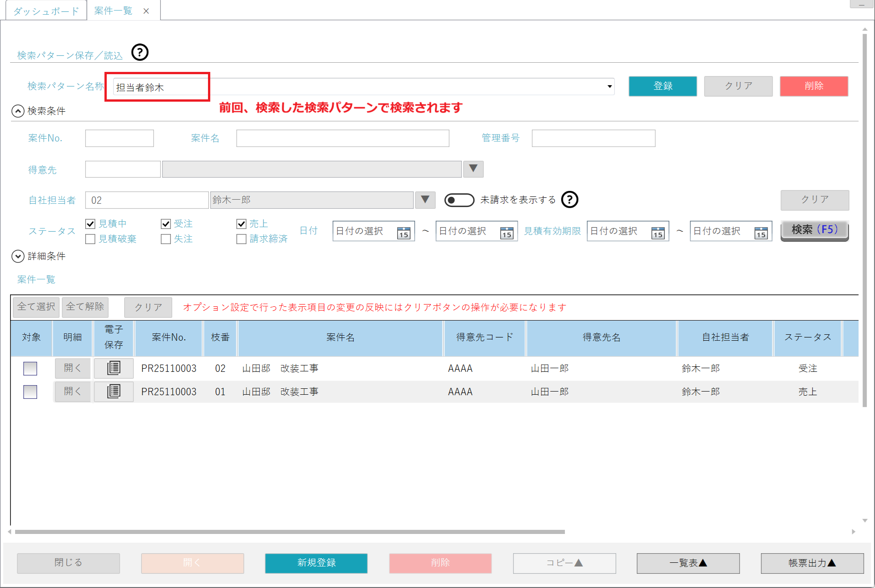Open the 検索パターン名称 dropdown list

tap(609, 87)
